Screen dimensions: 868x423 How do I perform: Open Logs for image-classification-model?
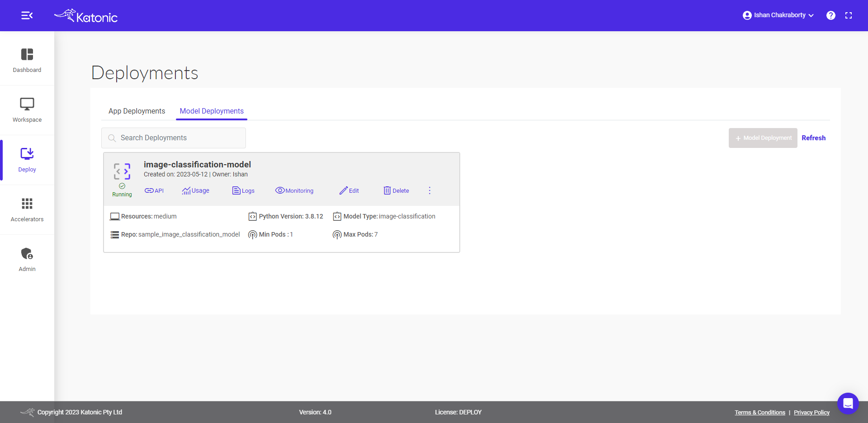243,190
